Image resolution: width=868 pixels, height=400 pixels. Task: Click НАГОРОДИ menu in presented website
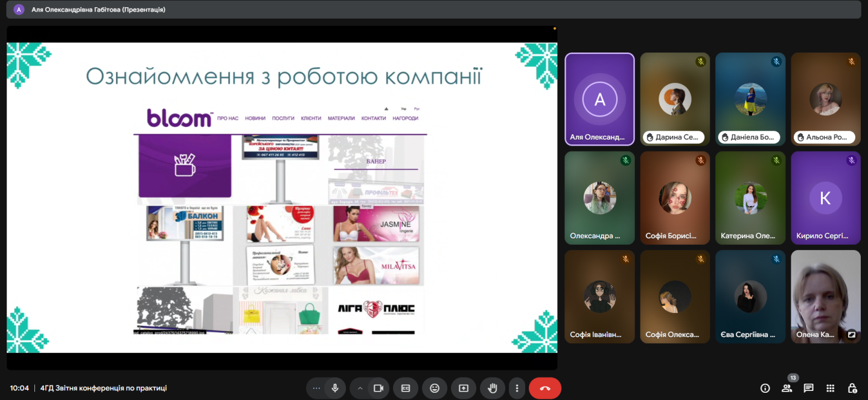coord(405,118)
